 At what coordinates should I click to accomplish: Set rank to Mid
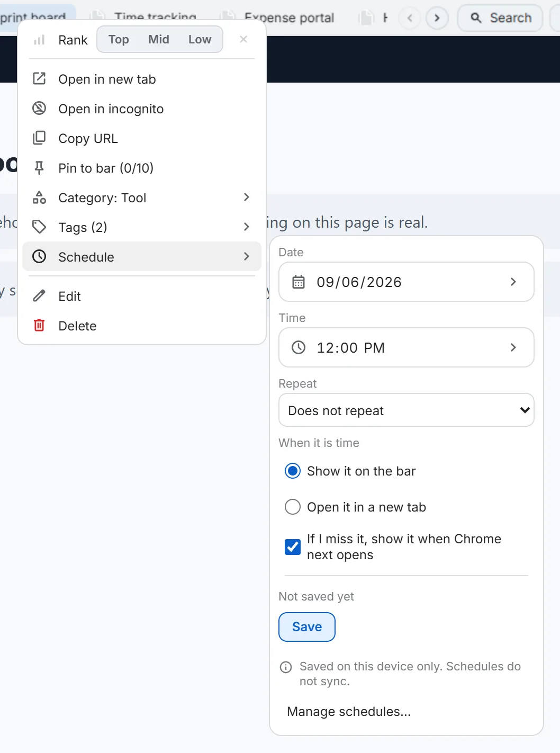click(159, 40)
